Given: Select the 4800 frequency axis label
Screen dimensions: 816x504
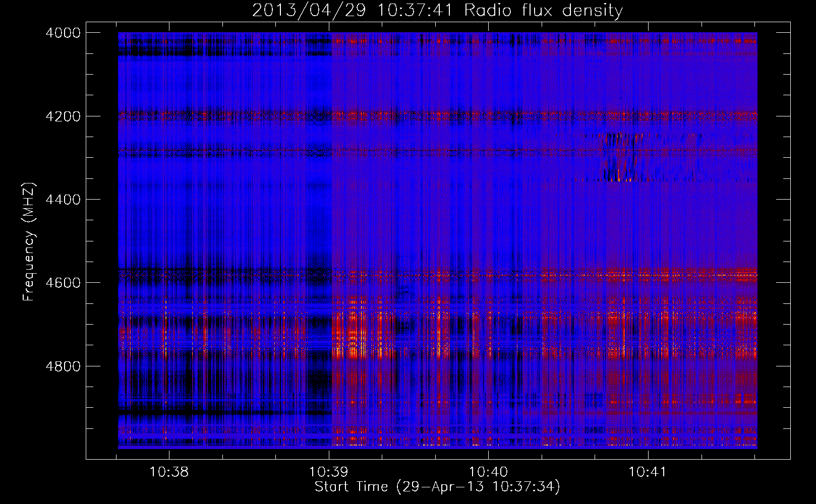Looking at the screenshot, I should coord(63,366).
